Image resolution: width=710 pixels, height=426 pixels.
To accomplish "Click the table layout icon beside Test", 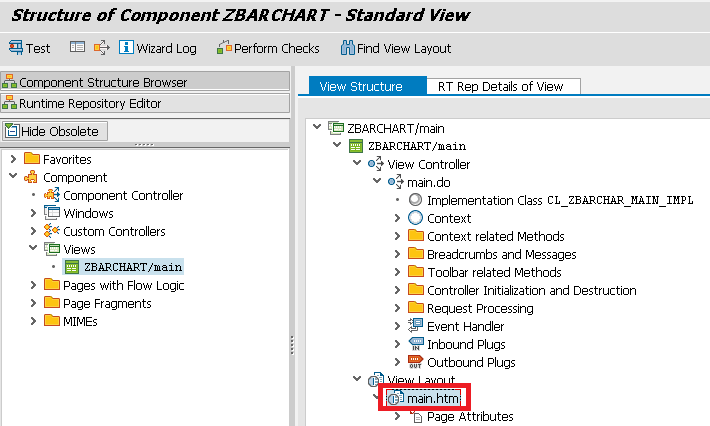I will pyautogui.click(x=77, y=47).
